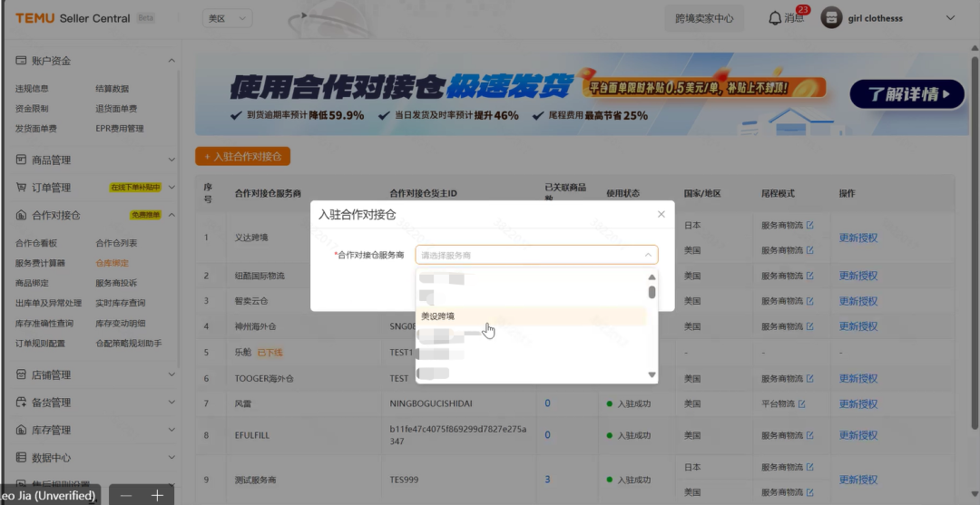Image resolution: width=980 pixels, height=505 pixels.
Task: Open 出库单及异常处理 in the sidebar
Action: 49,304
